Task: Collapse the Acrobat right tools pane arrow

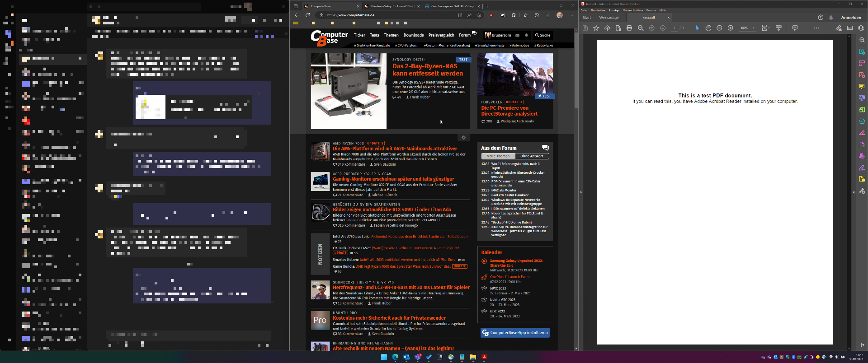Action: coord(854,192)
